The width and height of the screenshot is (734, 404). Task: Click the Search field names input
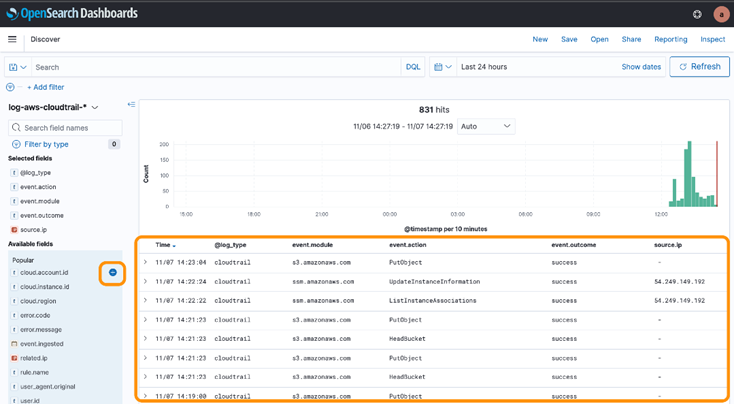pos(65,127)
